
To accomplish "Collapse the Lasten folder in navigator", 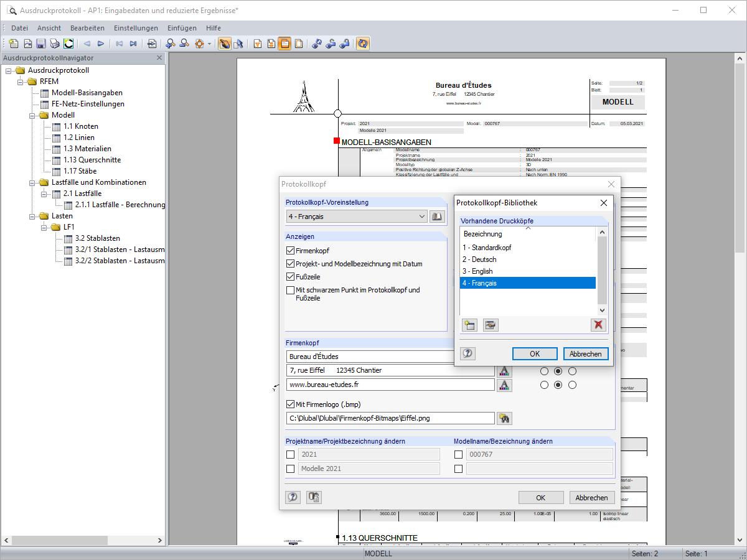I will point(32,216).
